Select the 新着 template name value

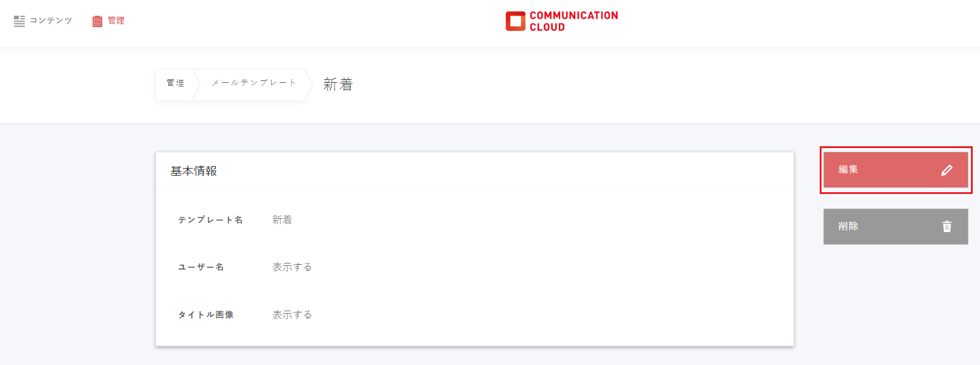coord(282,220)
